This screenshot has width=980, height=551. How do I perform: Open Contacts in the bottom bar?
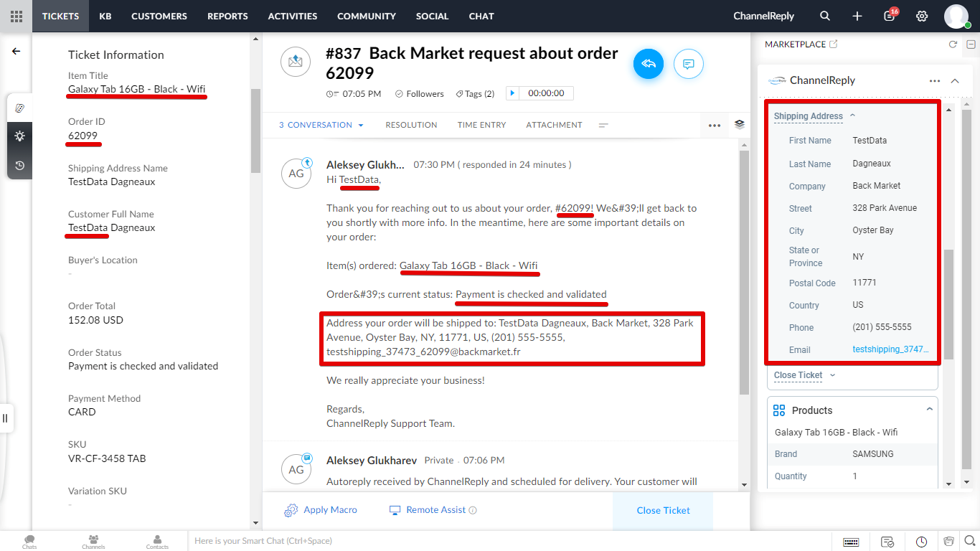pyautogui.click(x=157, y=542)
